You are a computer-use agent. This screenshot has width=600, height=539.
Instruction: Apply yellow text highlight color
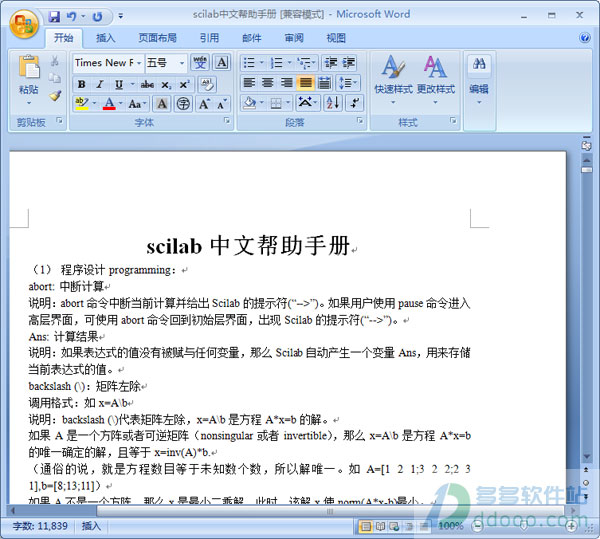coord(82,103)
